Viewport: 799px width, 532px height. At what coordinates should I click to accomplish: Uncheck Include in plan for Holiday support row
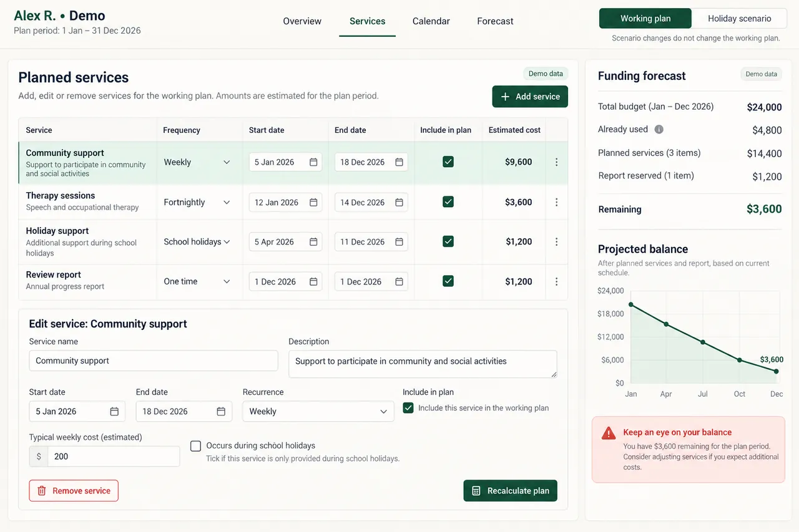click(x=448, y=241)
